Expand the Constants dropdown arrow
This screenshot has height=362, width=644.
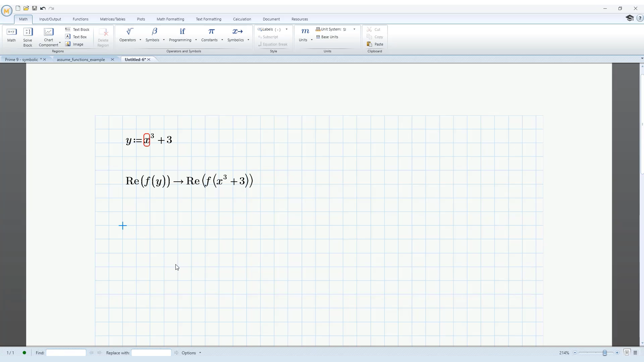point(222,40)
